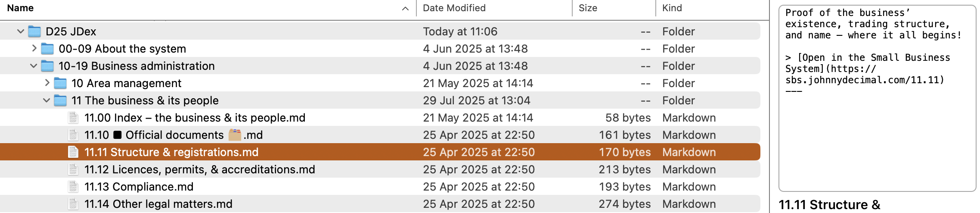
Task: Click the 11.13 Compliance.md file icon
Action: point(73,187)
